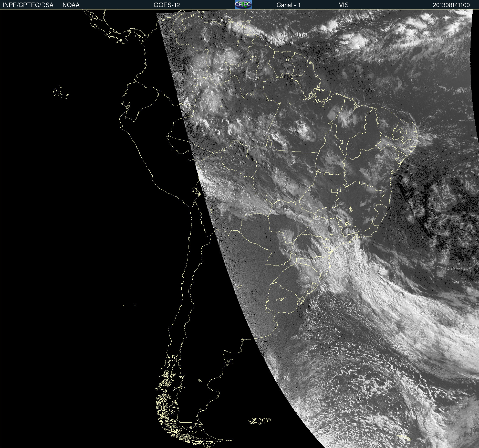479x448 pixels.
Task: Click the NOAA label
Action: [x=71, y=5]
